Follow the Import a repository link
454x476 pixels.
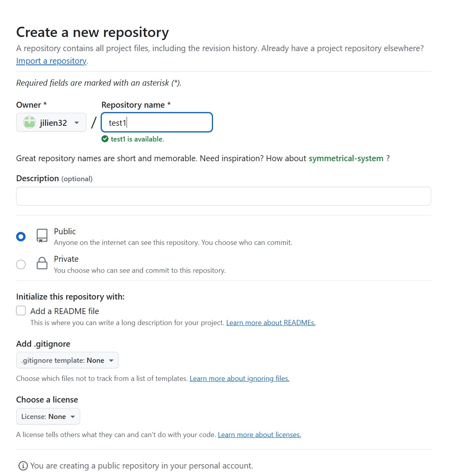click(51, 61)
